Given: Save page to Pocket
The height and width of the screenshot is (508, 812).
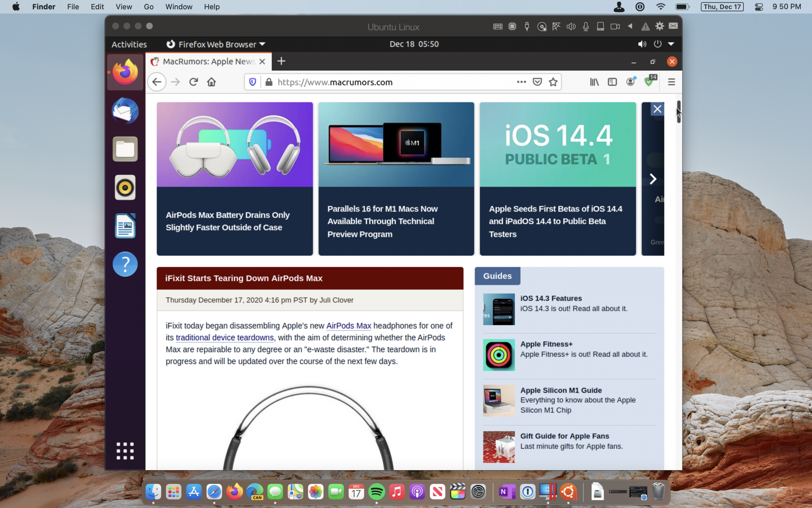Looking at the screenshot, I should 538,82.
